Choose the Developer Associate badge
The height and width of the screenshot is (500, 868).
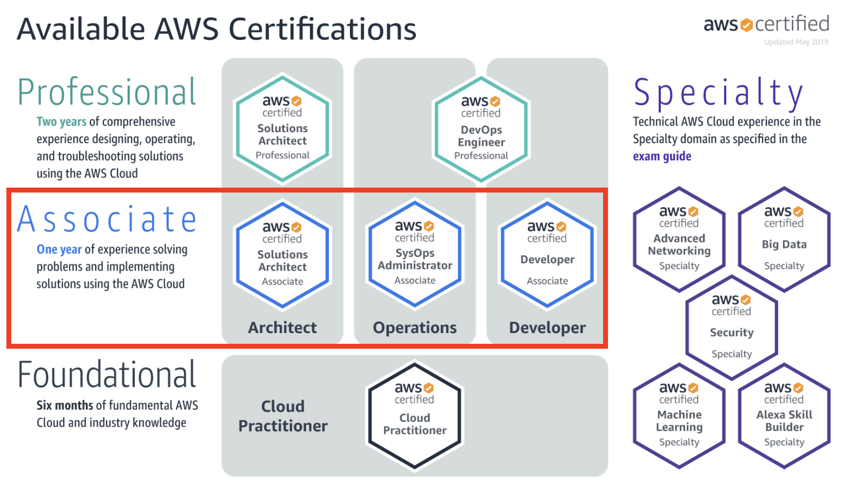tap(548, 254)
